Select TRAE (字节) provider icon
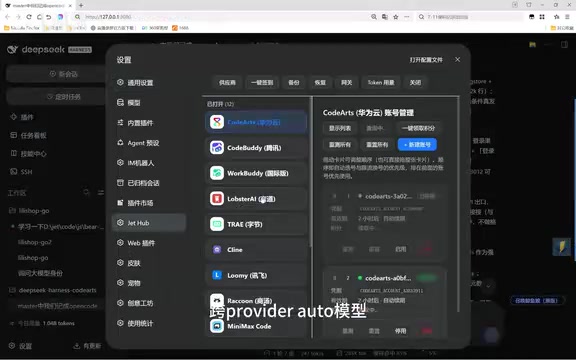 217,224
